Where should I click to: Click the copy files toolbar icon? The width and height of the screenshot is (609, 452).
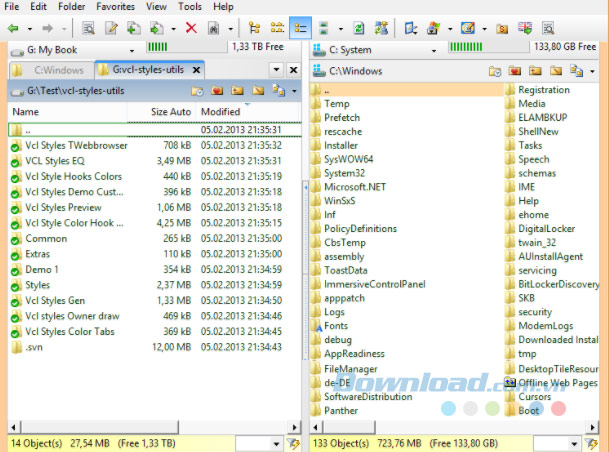tap(134, 28)
